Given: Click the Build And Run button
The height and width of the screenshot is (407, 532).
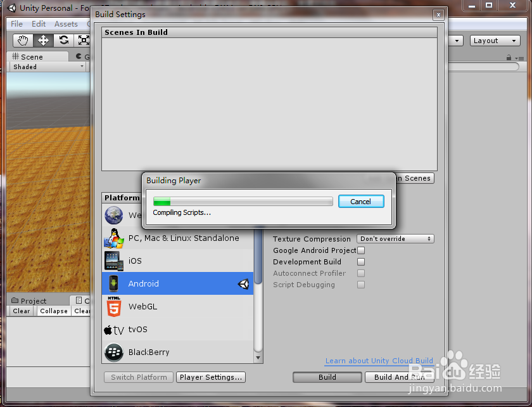Looking at the screenshot, I should click(400, 377).
